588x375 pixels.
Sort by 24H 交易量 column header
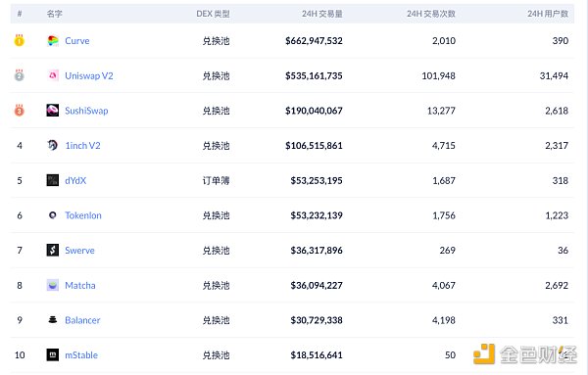click(321, 14)
